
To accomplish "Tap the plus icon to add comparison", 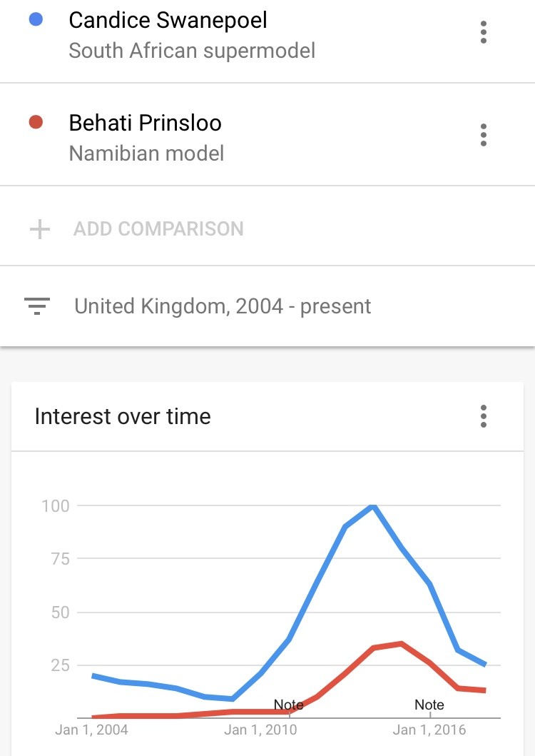I will 39,229.
